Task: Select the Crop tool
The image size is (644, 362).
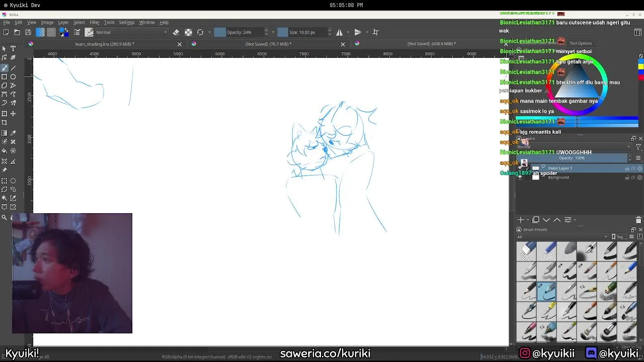Action: point(5,123)
